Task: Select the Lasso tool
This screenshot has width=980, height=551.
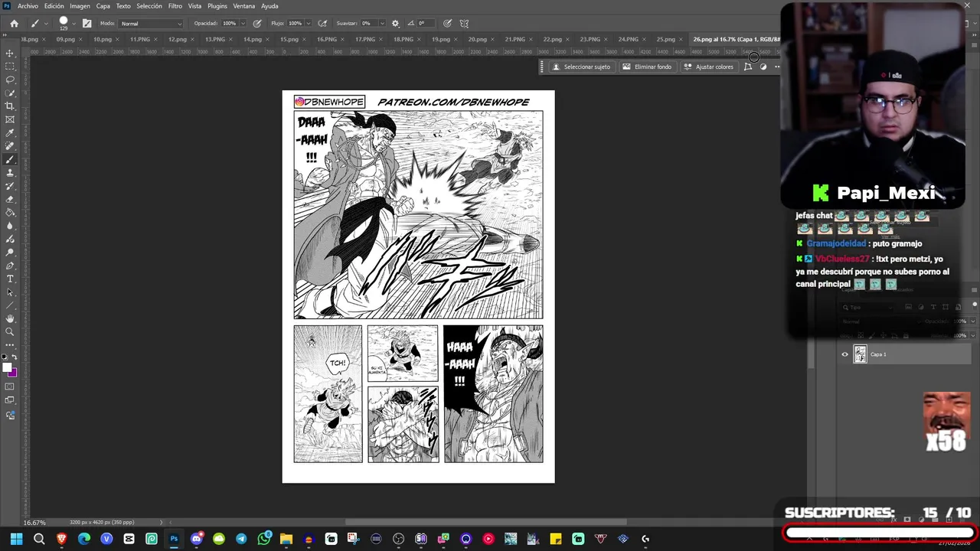Action: (10, 80)
